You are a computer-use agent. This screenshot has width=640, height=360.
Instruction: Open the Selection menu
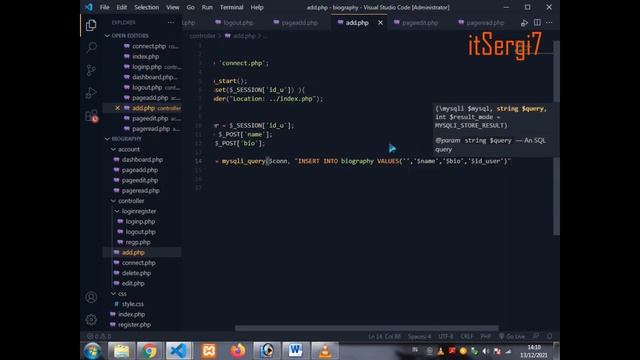click(147, 7)
